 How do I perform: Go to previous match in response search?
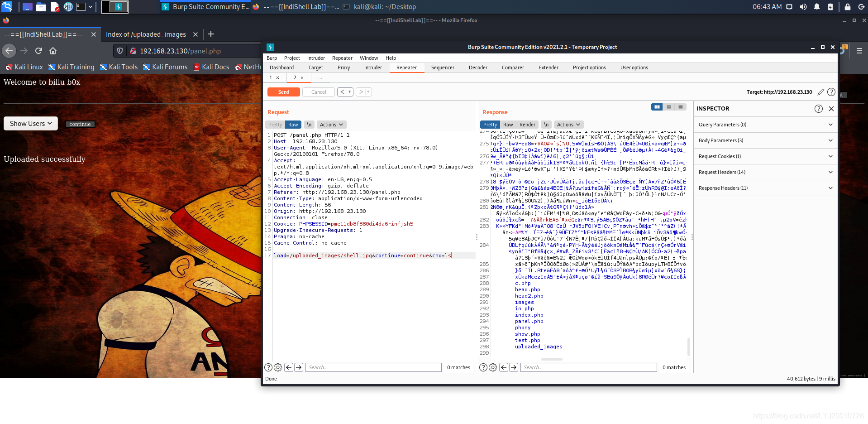click(504, 367)
